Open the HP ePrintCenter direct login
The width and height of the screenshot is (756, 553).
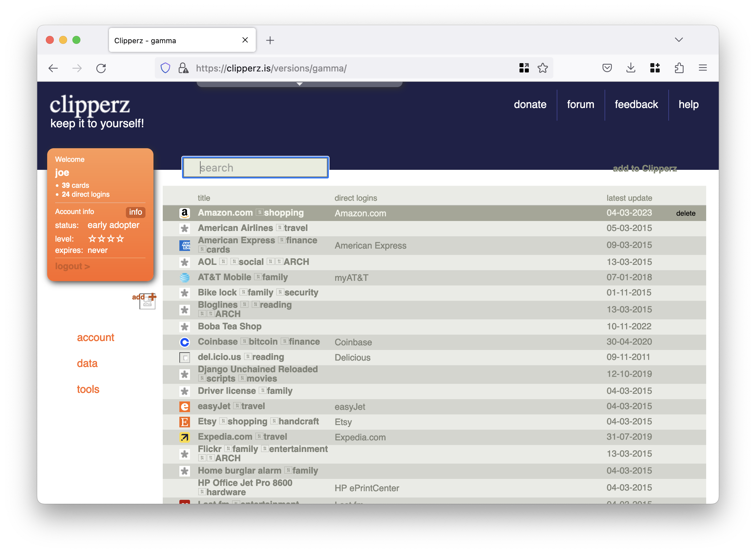(x=367, y=489)
